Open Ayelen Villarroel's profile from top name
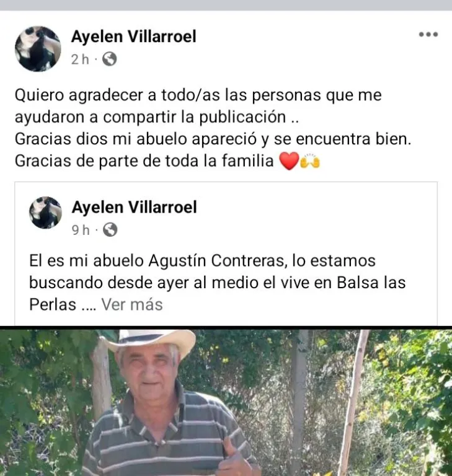 coord(134,37)
